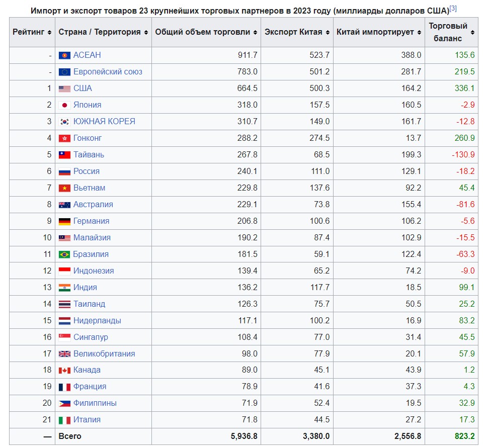Click the Россия country link
The width and height of the screenshot is (487, 448).
click(87, 171)
